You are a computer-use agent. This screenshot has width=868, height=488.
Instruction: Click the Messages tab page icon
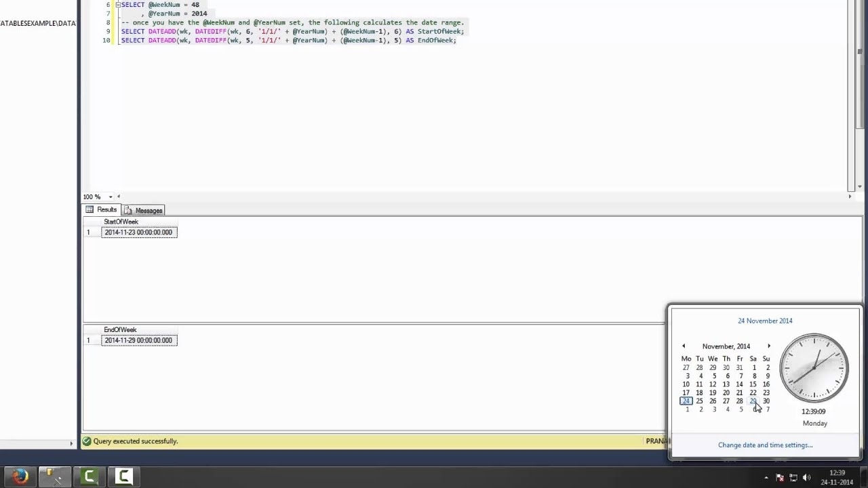coord(127,211)
